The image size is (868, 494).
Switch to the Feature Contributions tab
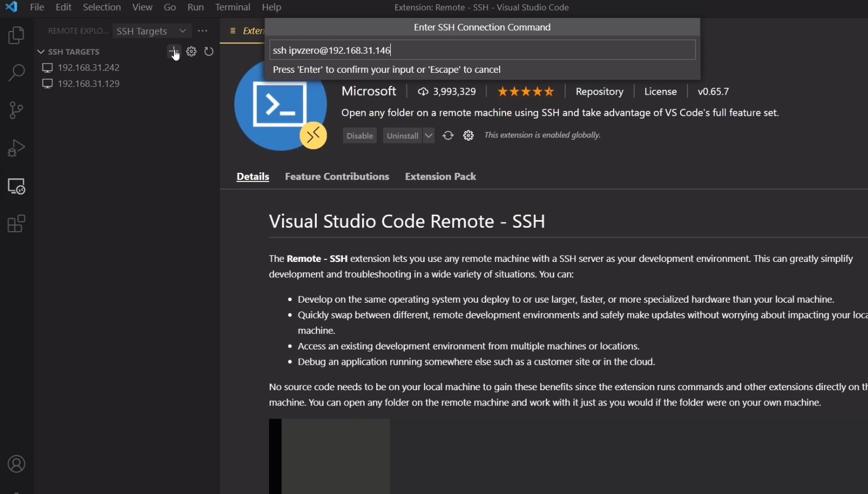point(337,177)
